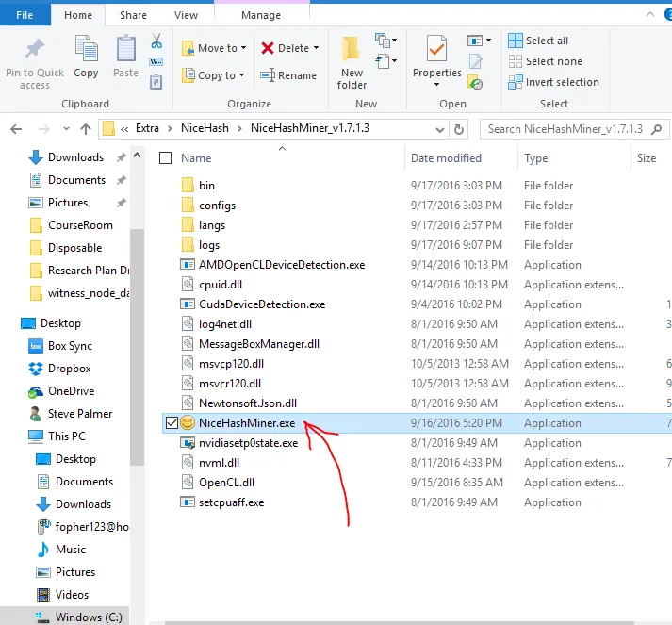Collapse the ribbon with the chevron
Viewport: 672px width, 625px height.
tap(650, 14)
